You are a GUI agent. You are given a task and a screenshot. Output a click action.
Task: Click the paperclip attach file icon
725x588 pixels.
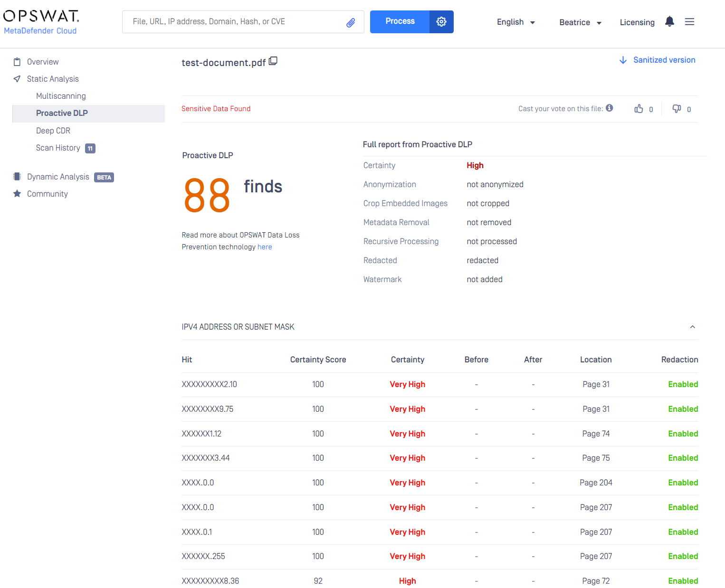351,22
